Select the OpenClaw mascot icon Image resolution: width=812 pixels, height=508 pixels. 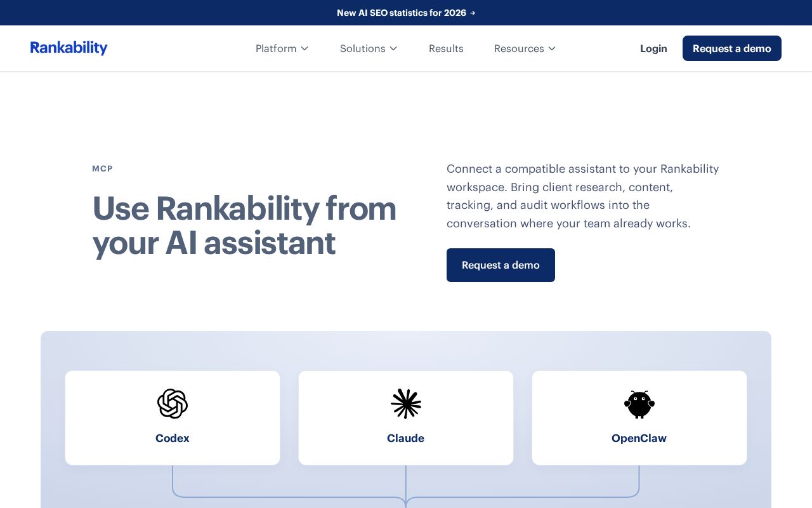[639, 404]
